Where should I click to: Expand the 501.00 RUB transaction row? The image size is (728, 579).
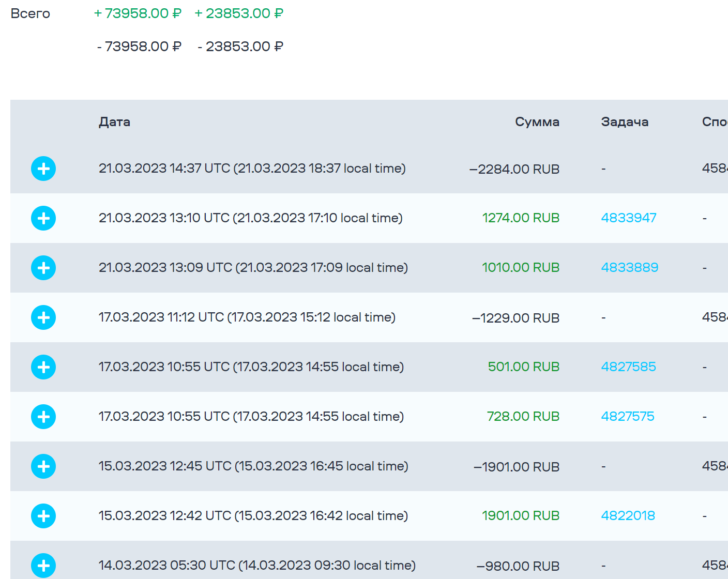[43, 367]
